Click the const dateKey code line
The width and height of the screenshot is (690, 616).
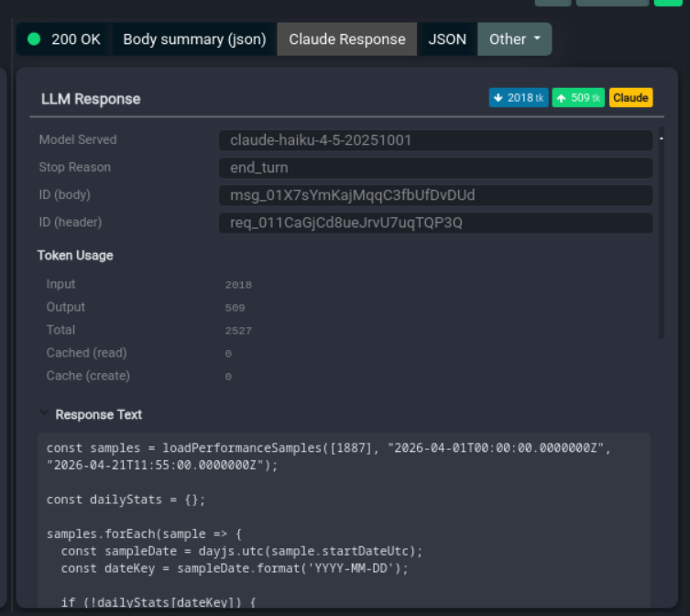coord(235,568)
